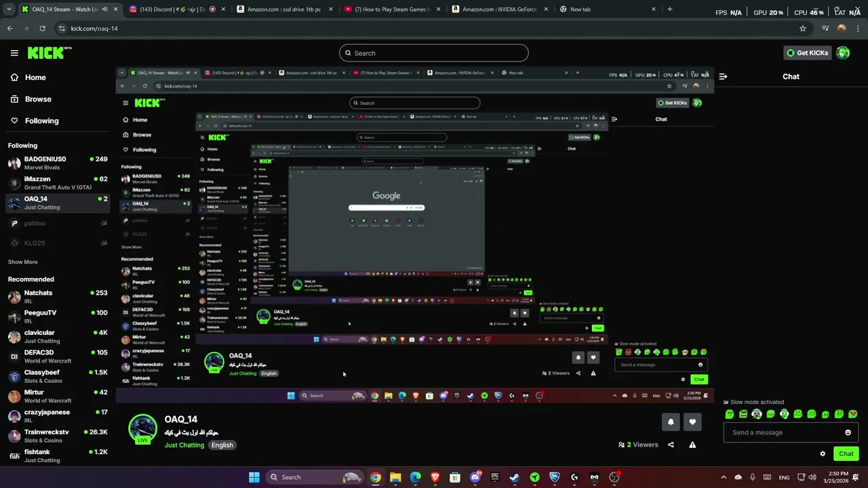
Task: Open Rocket League icon in taskbar
Action: click(555, 477)
